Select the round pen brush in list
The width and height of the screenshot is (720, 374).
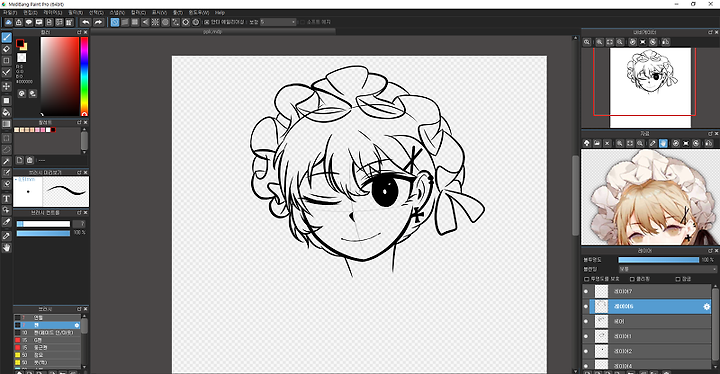pyautogui.click(x=47, y=348)
